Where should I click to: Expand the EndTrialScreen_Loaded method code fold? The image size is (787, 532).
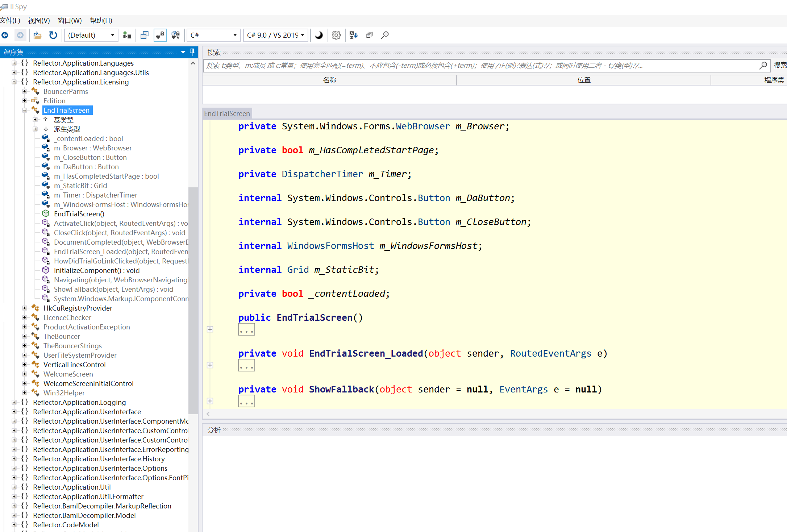210,365
